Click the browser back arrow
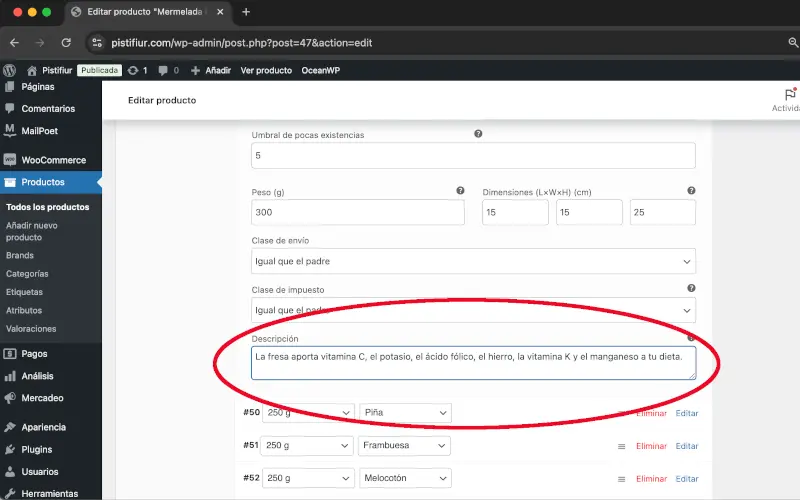Image resolution: width=800 pixels, height=500 pixels. click(14, 43)
